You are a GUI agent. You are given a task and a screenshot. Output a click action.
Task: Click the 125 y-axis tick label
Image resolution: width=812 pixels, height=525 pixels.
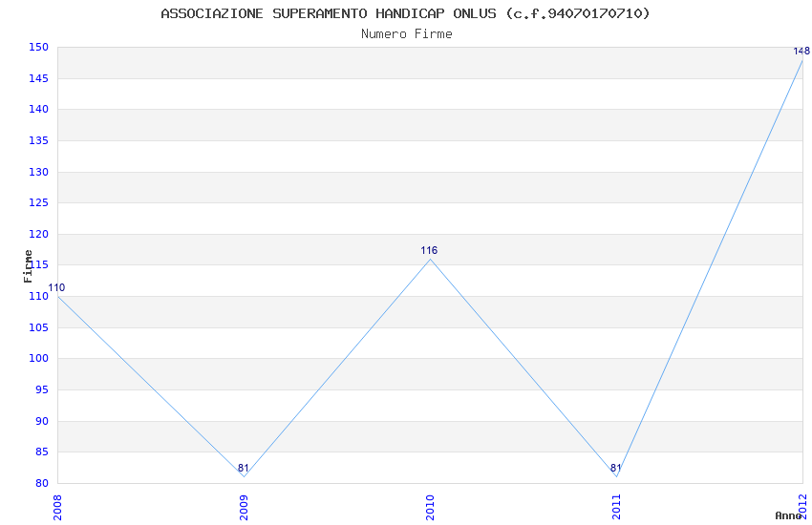(x=39, y=202)
